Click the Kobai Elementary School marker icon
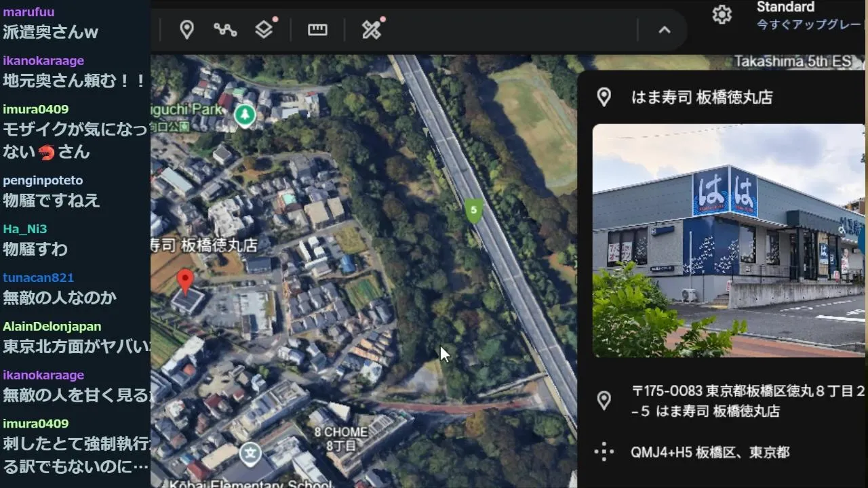868x488 pixels. click(x=251, y=453)
